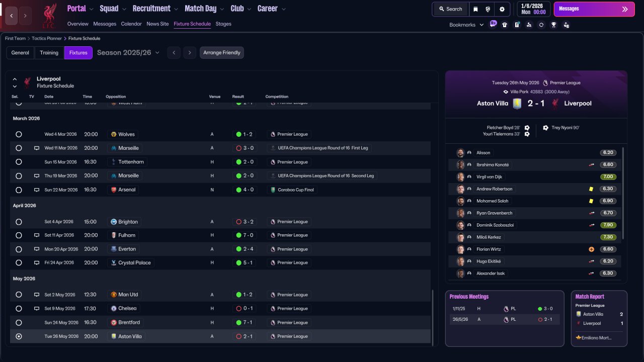Screen dimensions: 644x362
Task: Click the goal icon next to Trey Nyoni
Action: (545, 128)
